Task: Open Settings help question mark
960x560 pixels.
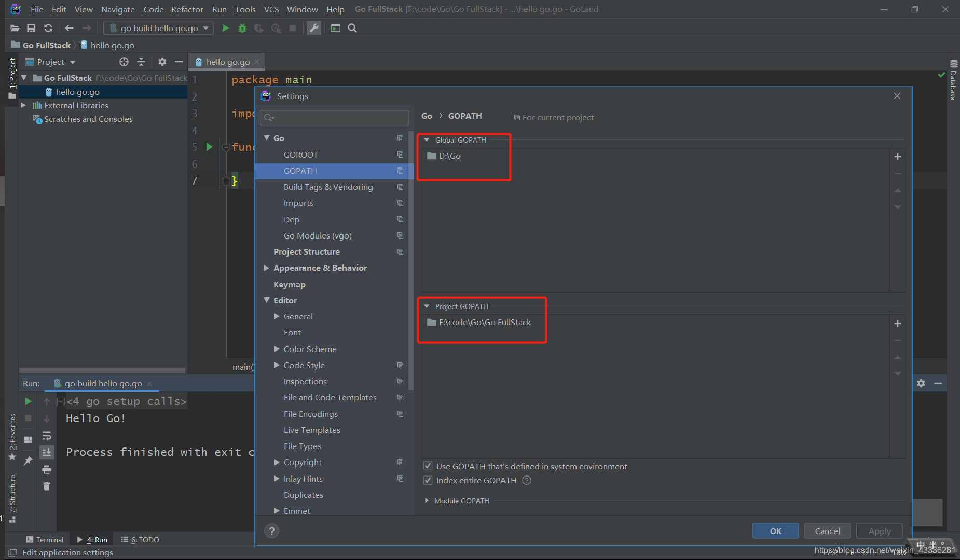Action: pyautogui.click(x=271, y=530)
